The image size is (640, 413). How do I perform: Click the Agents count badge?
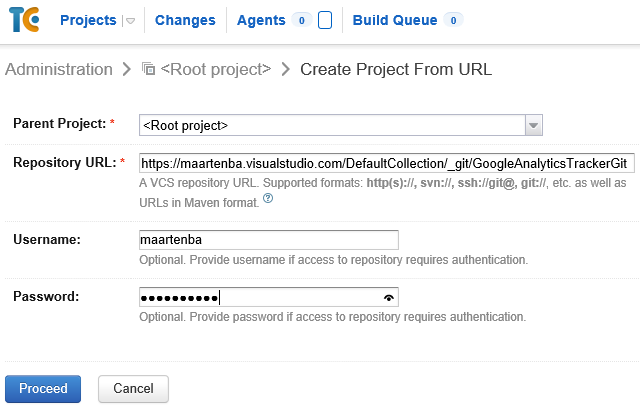click(x=302, y=20)
